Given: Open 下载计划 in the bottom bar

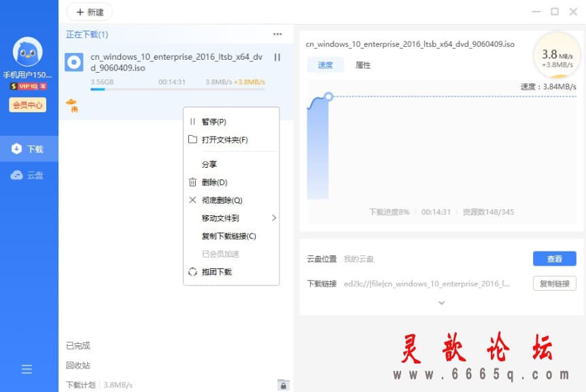Looking at the screenshot, I should (x=81, y=385).
